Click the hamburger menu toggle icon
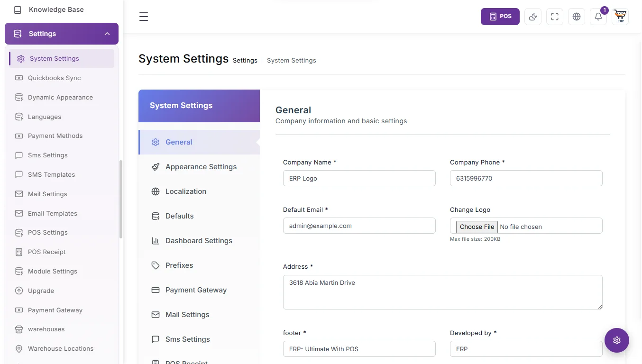The width and height of the screenshot is (642, 364). 144,17
